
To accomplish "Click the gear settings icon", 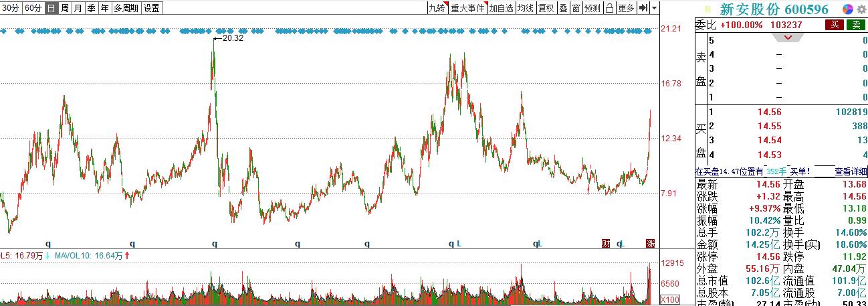I will tap(860, 9).
